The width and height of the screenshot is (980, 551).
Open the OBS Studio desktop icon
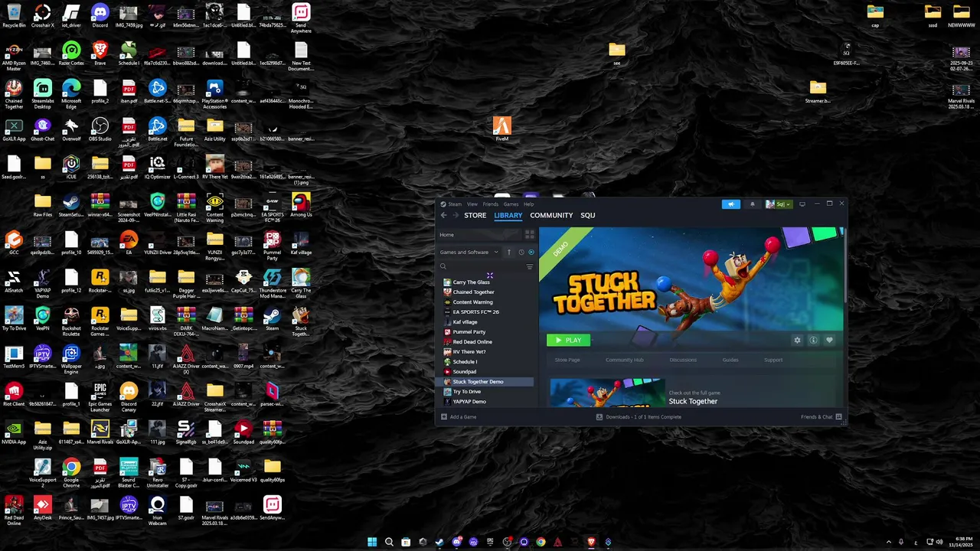(100, 129)
